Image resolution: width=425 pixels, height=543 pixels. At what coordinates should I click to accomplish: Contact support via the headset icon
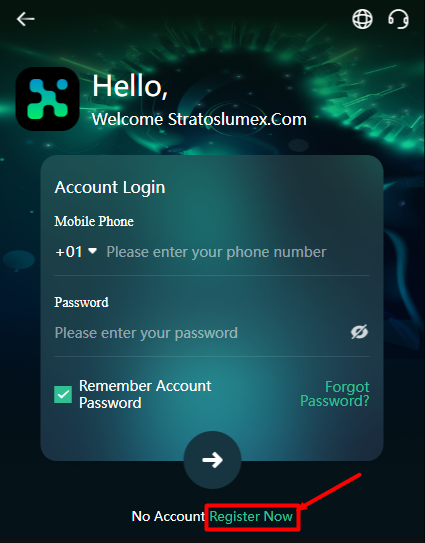coord(398,19)
